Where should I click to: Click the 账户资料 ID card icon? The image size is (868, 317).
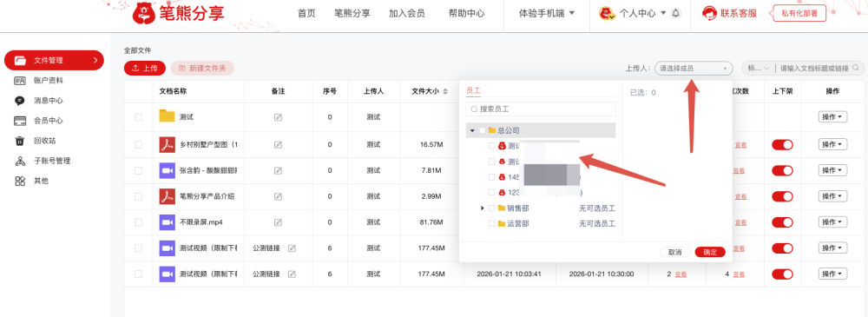click(20, 81)
